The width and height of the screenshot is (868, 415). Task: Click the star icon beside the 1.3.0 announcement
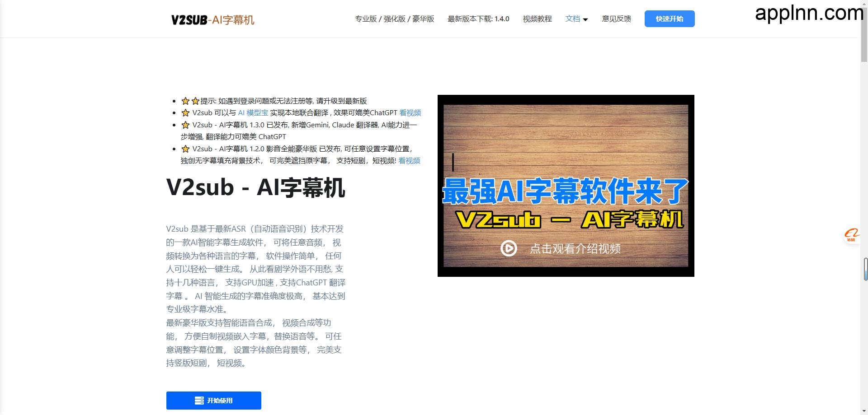pyautogui.click(x=185, y=125)
